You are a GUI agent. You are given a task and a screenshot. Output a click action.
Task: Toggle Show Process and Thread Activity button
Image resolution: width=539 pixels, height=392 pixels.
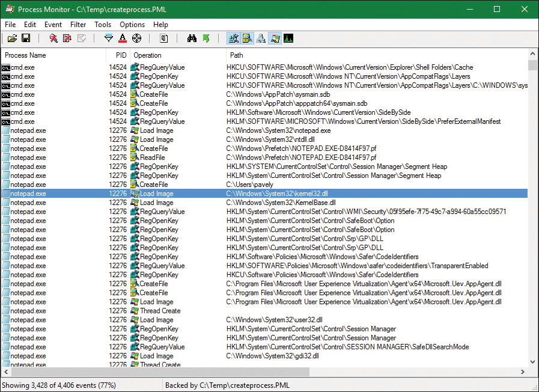coord(275,38)
